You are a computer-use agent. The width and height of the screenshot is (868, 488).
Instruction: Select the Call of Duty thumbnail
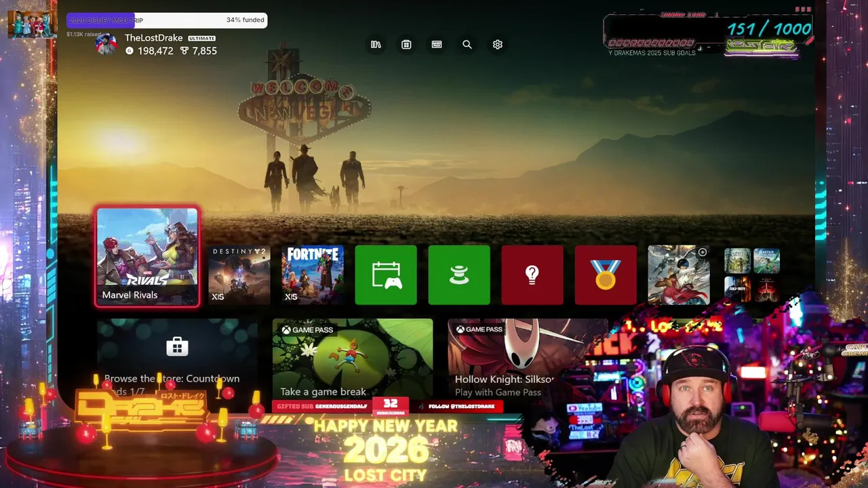pos(738,289)
